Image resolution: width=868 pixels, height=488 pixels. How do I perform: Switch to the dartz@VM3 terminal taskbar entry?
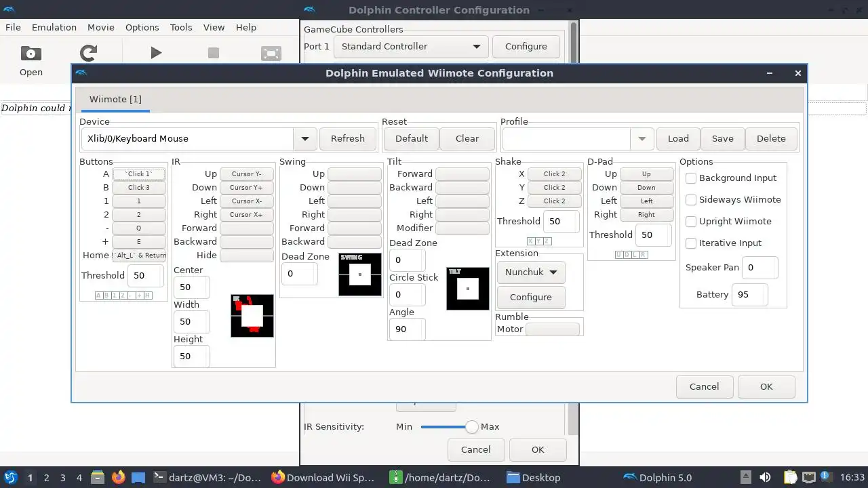pyautogui.click(x=207, y=477)
